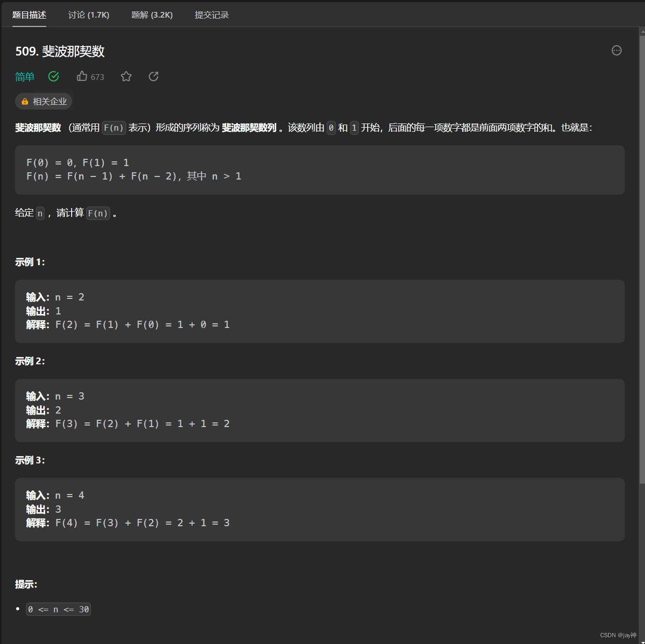
Task: Open the 题解 (3.2K) tab
Action: tap(152, 15)
